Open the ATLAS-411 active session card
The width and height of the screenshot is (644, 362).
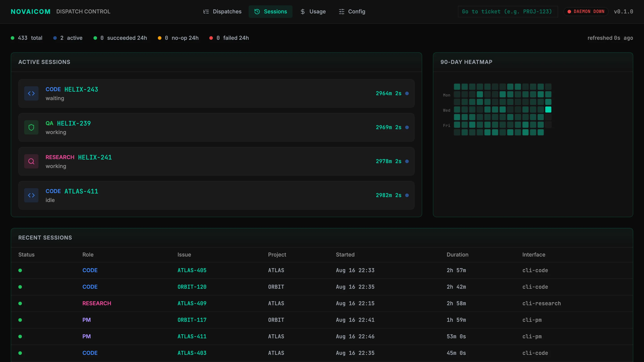click(x=216, y=195)
